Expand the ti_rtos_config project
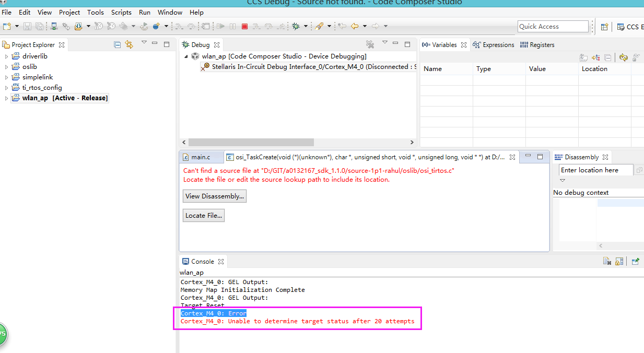644x353 pixels. [x=6, y=88]
